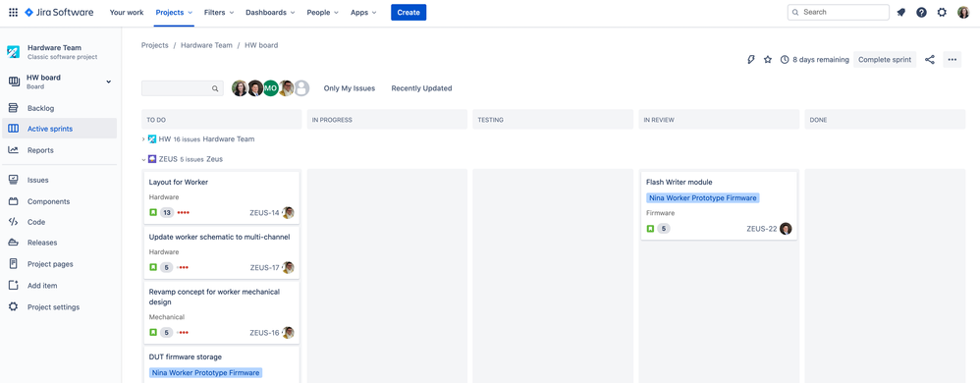Click the ZEUS-17 issue key
The height and width of the screenshot is (383, 980).
point(265,268)
